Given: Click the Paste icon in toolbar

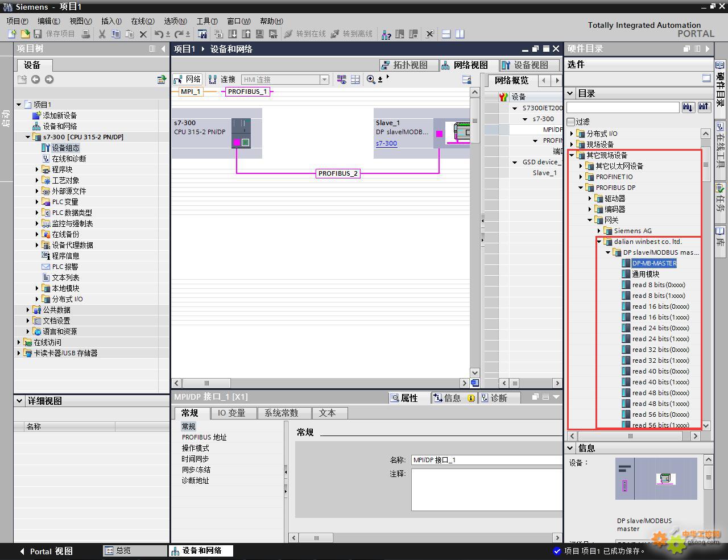Looking at the screenshot, I should pos(129,34).
